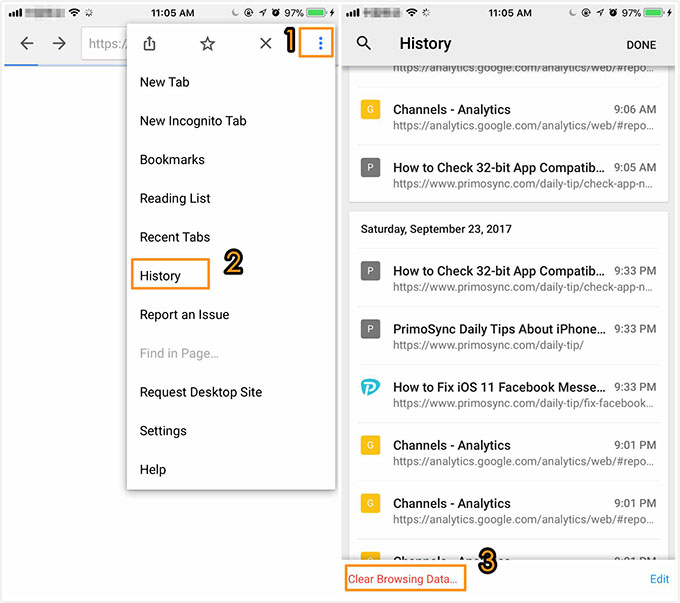
Task: Open Reading List from the menu
Action: tap(175, 198)
